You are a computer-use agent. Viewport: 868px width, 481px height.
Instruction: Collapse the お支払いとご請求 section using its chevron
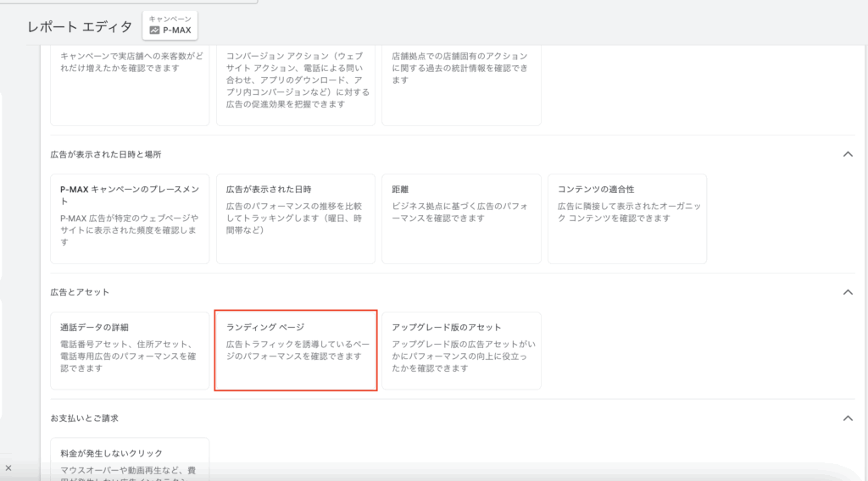[847, 418]
